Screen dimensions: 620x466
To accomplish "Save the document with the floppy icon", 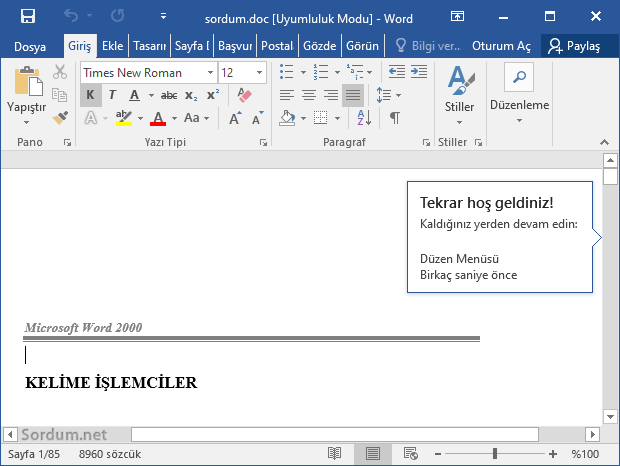I will click(x=28, y=17).
